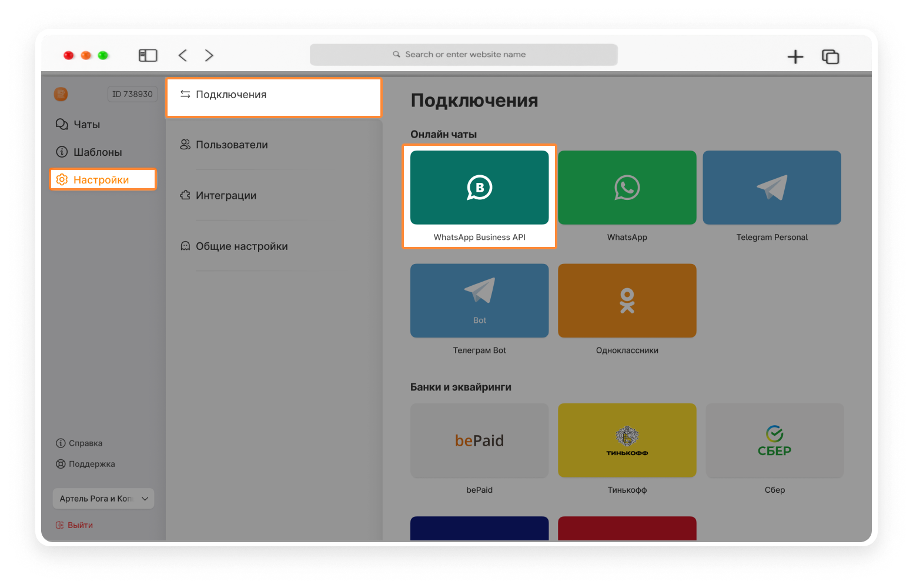Viewport: 913px width, 588px height.
Task: Click the exit icon beside Выйти
Action: [x=59, y=525]
